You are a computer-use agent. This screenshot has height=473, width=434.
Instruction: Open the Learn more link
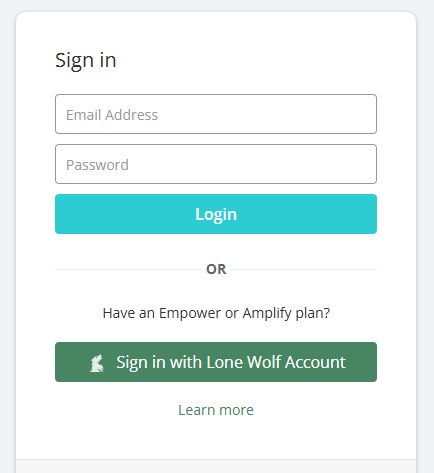point(216,410)
